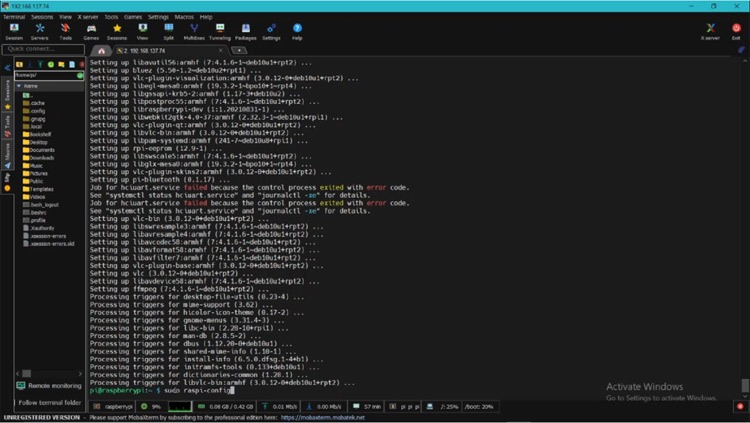Click the Split terminal icon
This screenshot has width=750, height=423.
(x=169, y=31)
